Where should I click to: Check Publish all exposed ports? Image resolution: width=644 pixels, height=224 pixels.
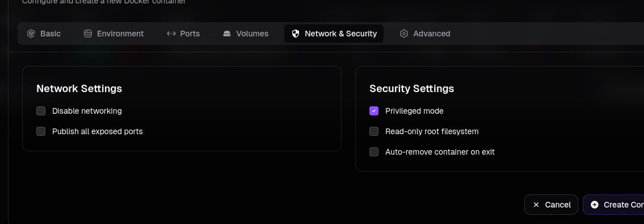click(x=41, y=131)
